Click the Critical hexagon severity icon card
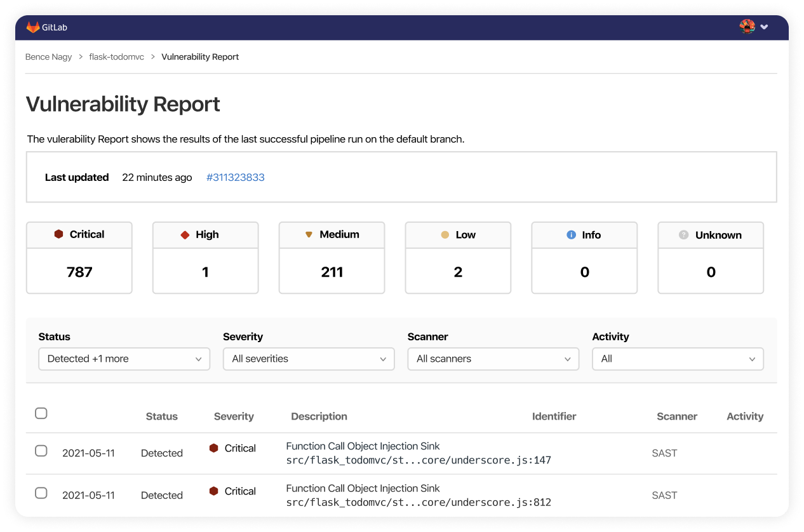Viewport: 804px width, 532px height. coord(59,234)
